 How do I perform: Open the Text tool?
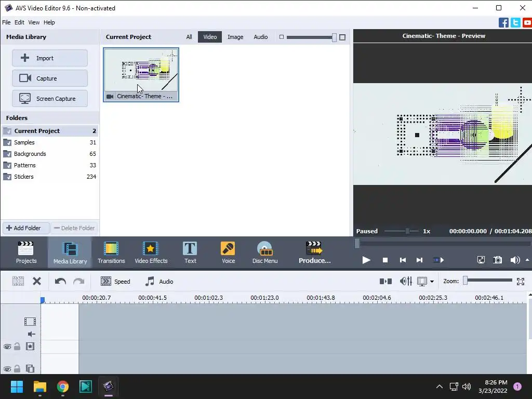[x=190, y=252]
